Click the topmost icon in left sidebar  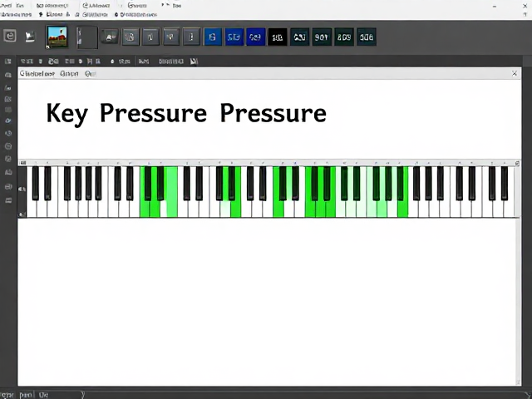(8, 62)
